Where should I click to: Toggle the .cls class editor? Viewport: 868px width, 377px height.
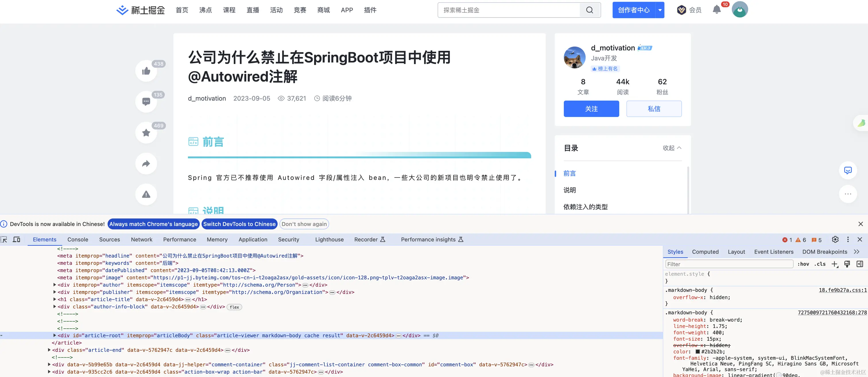click(x=820, y=264)
